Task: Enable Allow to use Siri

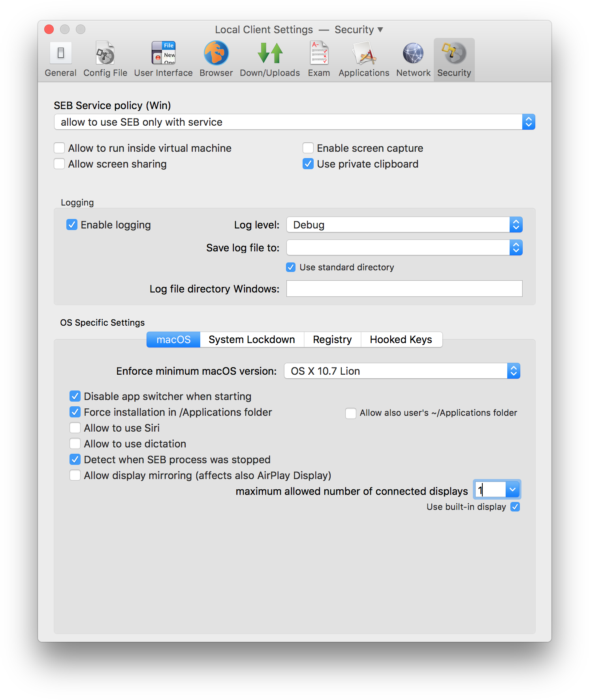Action: click(75, 428)
